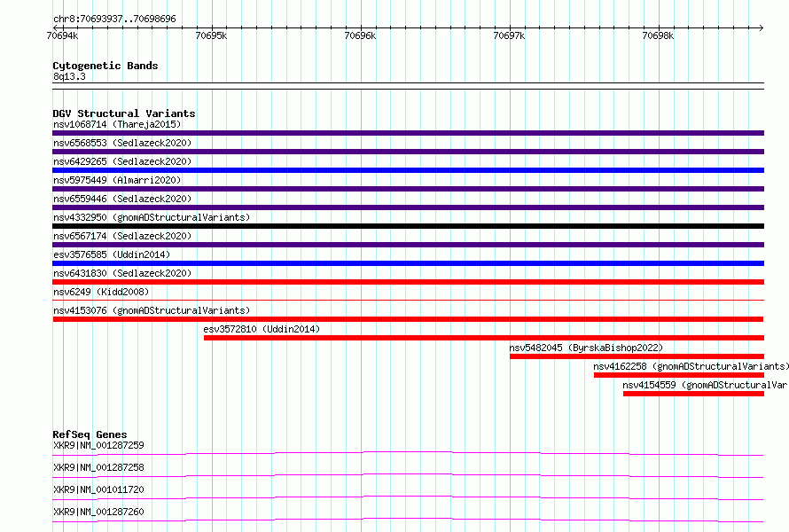Click the 70694k ruler mark
Image resolution: width=789 pixels, height=532 pixels.
(x=62, y=35)
